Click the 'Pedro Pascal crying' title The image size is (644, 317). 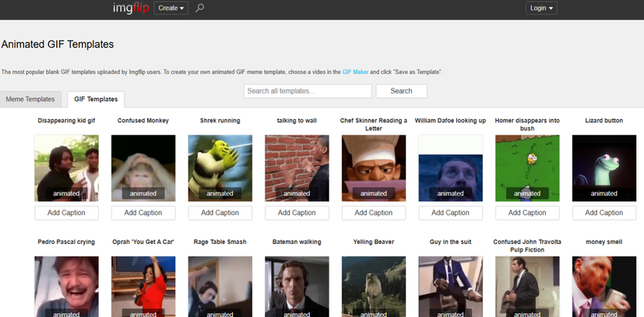pyautogui.click(x=66, y=242)
